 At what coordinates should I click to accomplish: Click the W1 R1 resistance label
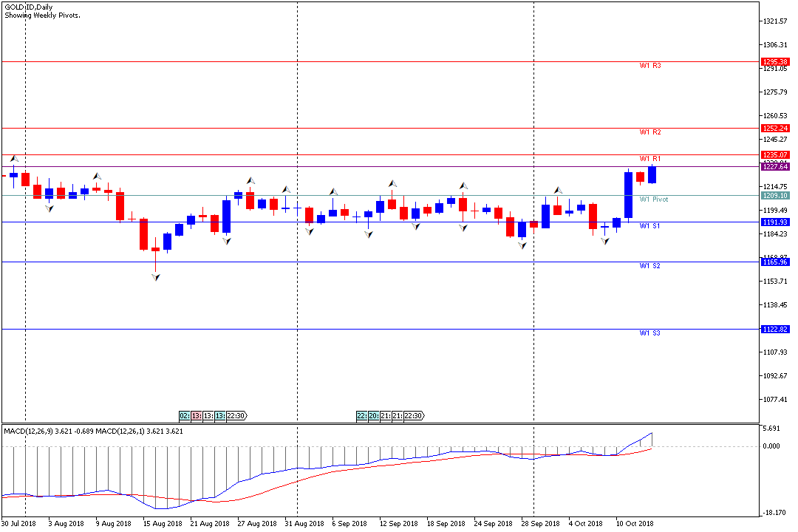tap(649, 159)
